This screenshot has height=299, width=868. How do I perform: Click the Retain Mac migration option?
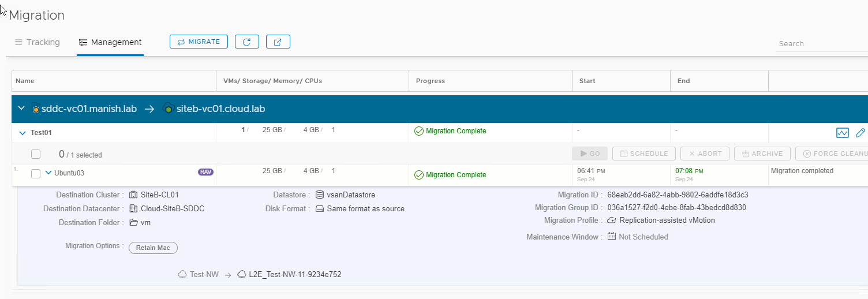pos(153,248)
